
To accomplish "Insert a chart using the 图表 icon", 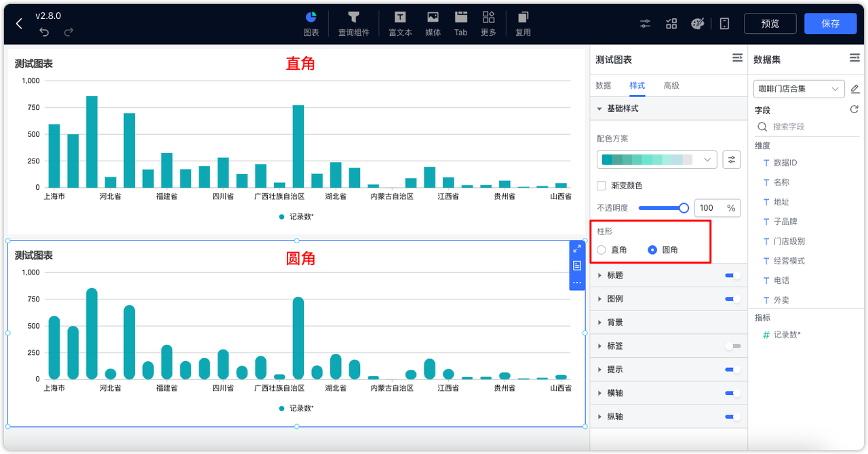I will click(x=311, y=23).
